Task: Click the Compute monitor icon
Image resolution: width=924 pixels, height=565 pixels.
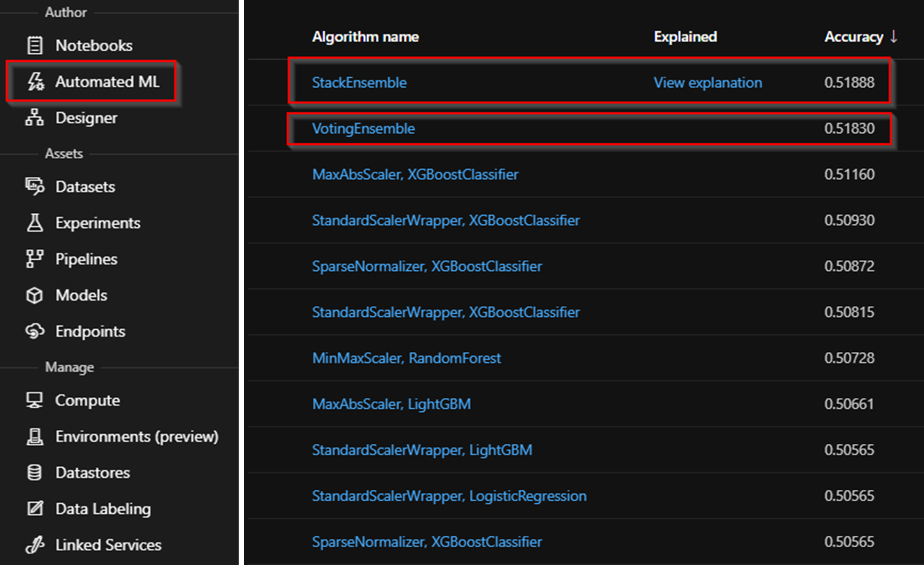Action: tap(35, 400)
